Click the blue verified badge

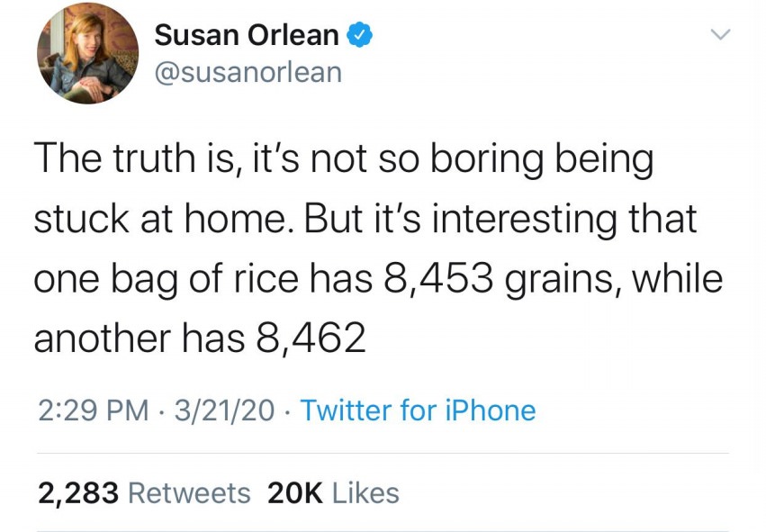[359, 35]
